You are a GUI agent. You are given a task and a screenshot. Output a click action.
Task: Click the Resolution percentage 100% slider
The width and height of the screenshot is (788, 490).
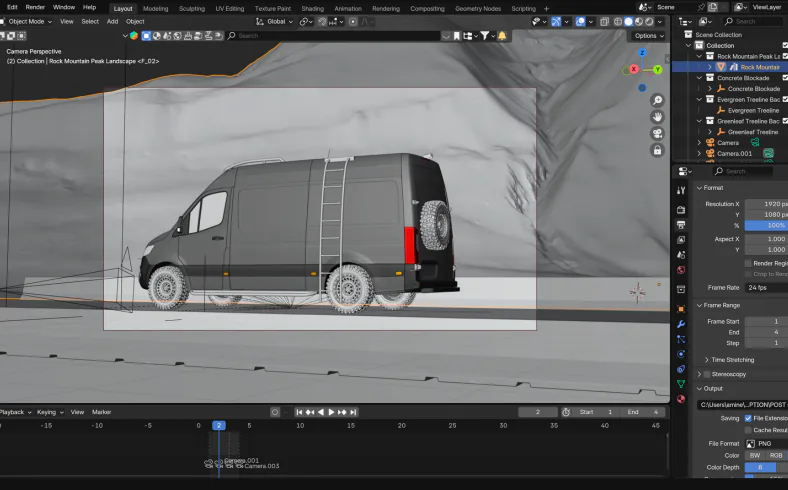click(x=766, y=226)
